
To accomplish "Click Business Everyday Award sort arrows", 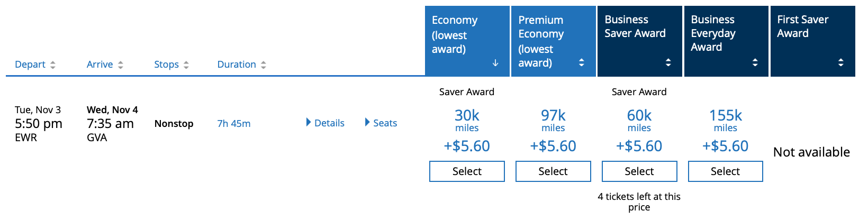I will [x=755, y=62].
